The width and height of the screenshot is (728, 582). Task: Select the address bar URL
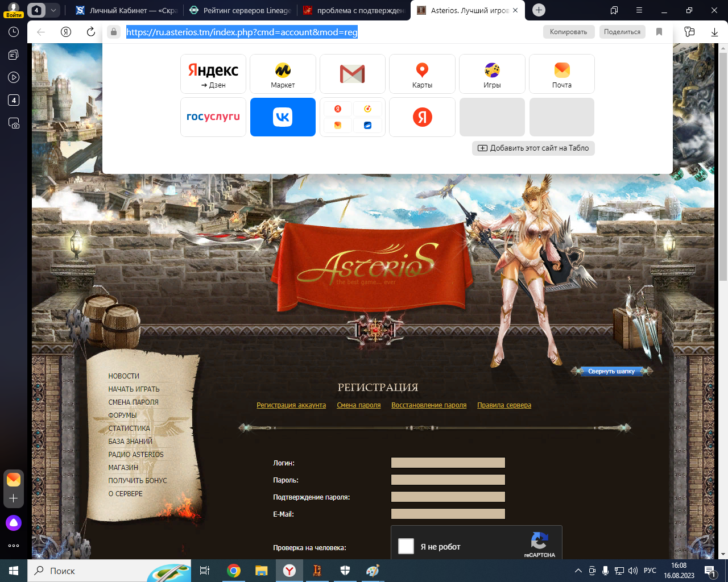(x=242, y=32)
